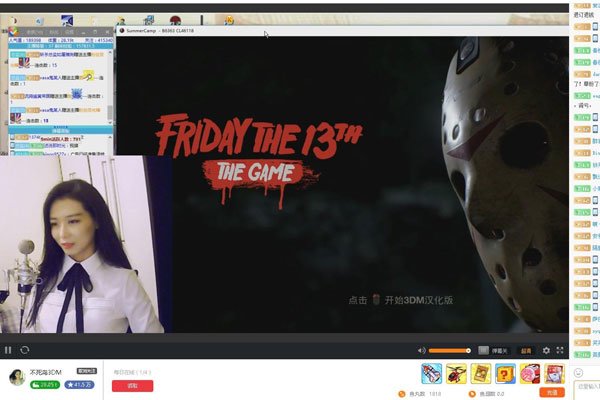This screenshot has height=400, width=600.
Task: Click the blue follower count badge
Action: point(79,384)
